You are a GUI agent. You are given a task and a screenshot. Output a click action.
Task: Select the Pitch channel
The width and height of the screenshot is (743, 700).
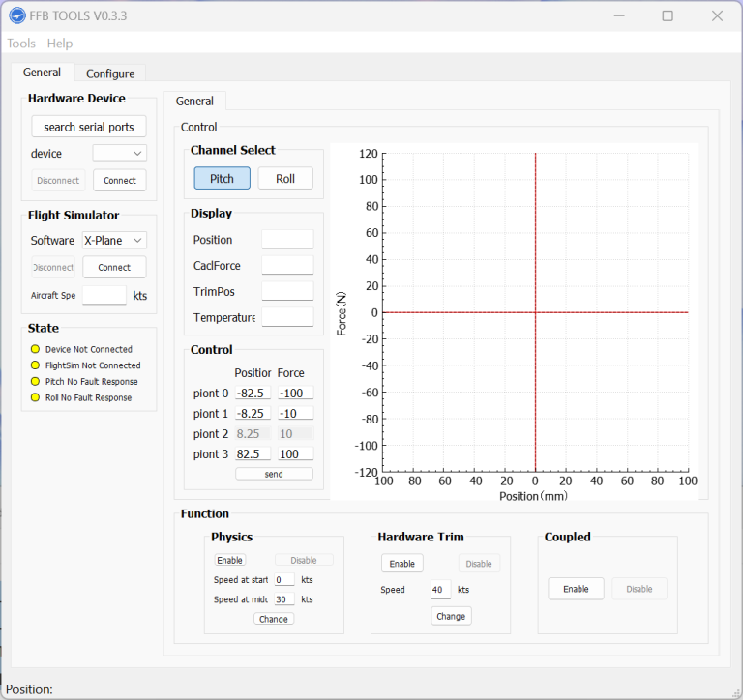click(222, 178)
